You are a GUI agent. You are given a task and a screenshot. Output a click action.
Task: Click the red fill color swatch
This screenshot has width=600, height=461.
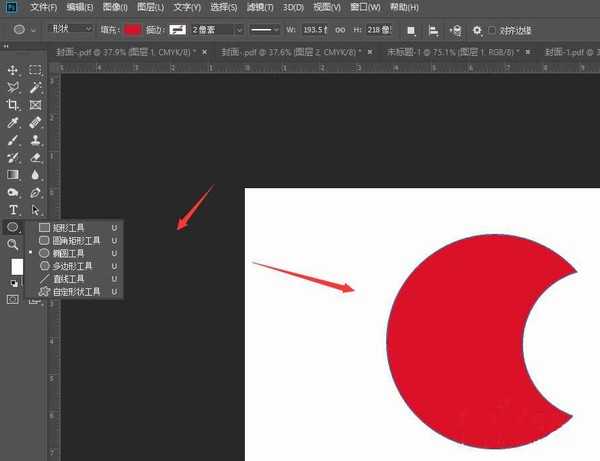point(133,30)
